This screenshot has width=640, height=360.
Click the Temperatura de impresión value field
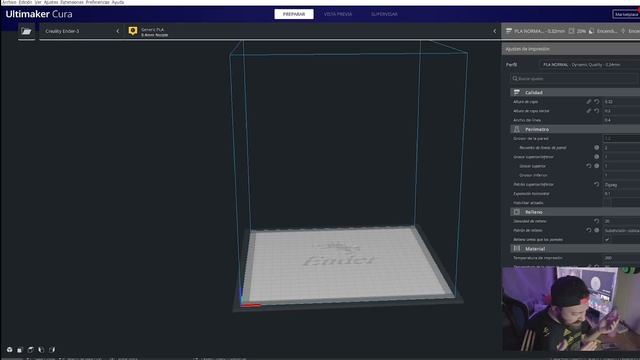[622, 258]
